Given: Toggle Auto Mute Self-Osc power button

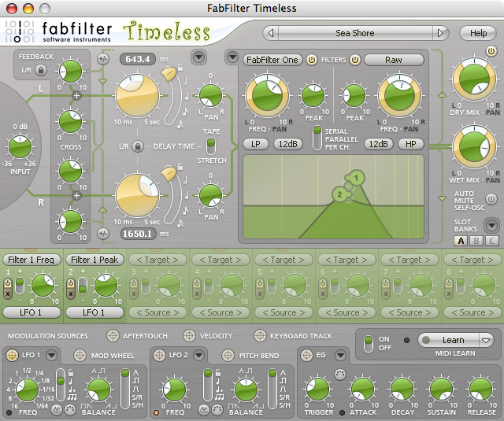Looking at the screenshot, I should coord(491,199).
